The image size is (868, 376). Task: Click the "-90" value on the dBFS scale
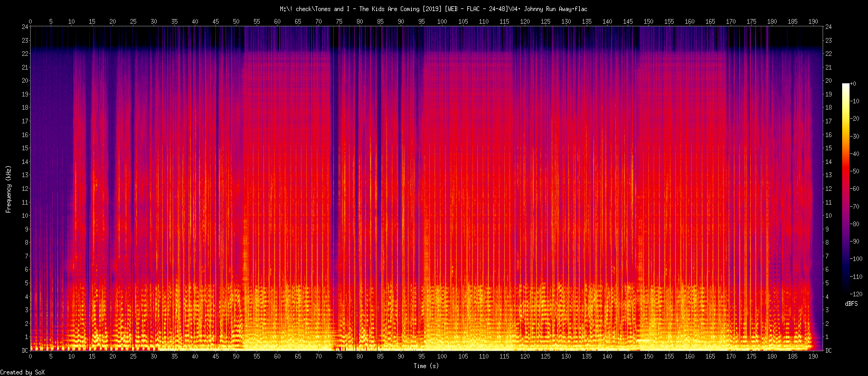(855, 242)
